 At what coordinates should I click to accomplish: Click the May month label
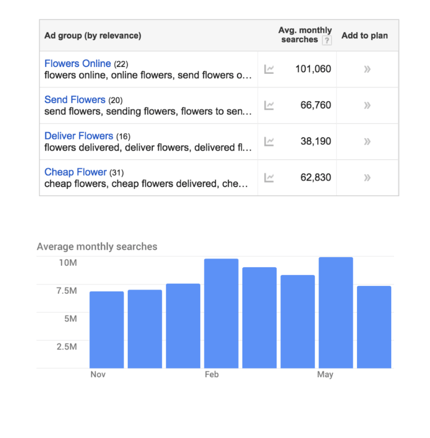click(x=325, y=375)
